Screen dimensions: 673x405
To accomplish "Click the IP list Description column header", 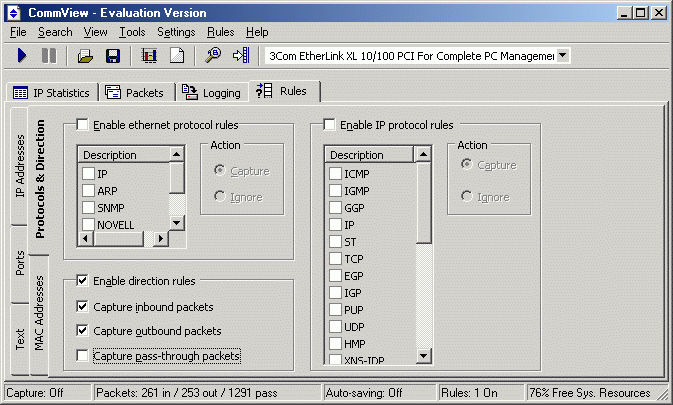I will point(370,154).
